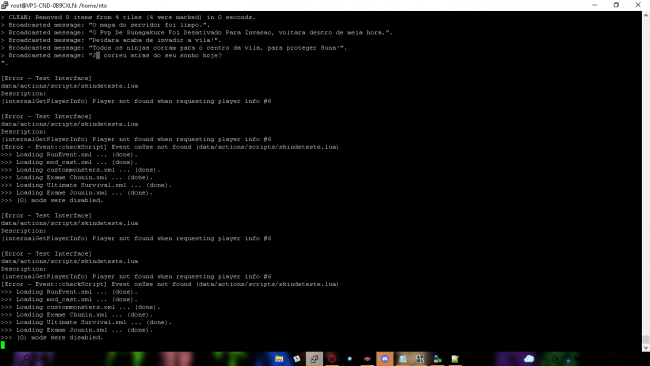650x366 pixels.
Task: Click the scrollbar down arrow in terminal
Action: [x=646, y=348]
